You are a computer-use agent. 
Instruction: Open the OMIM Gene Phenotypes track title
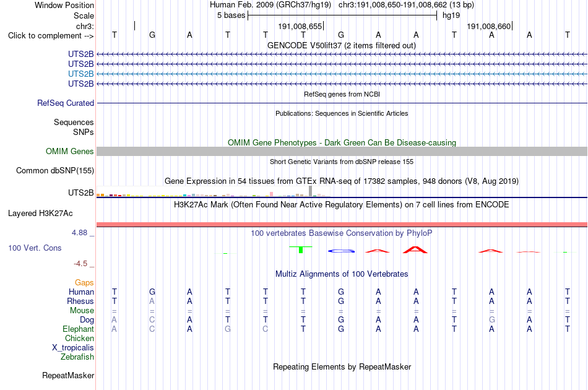click(342, 142)
